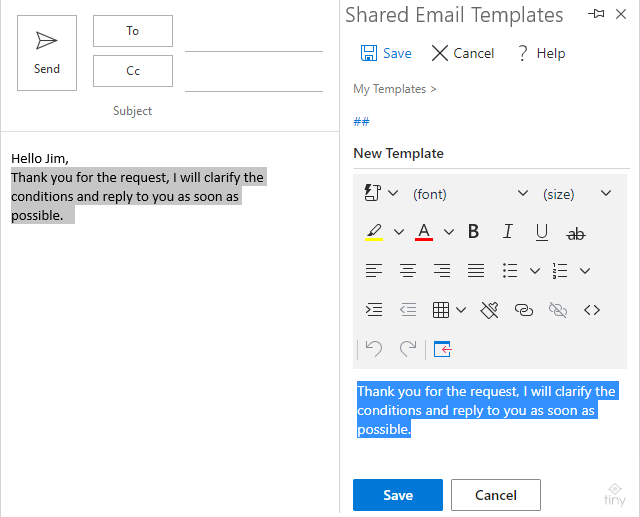Image resolution: width=640 pixels, height=517 pixels.
Task: Click the Insert Macro icon
Action: click(373, 193)
